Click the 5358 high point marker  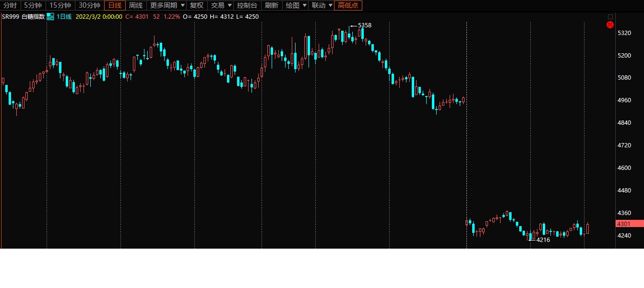(x=364, y=25)
